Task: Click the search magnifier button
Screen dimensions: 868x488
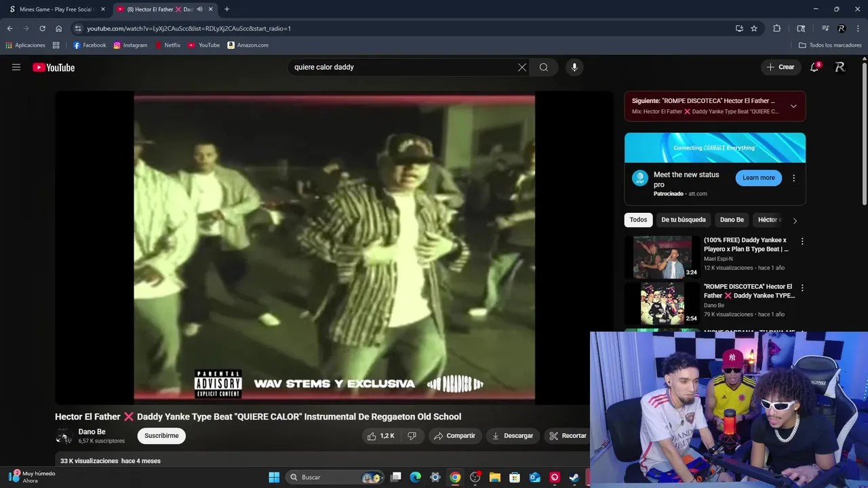Action: click(x=544, y=67)
